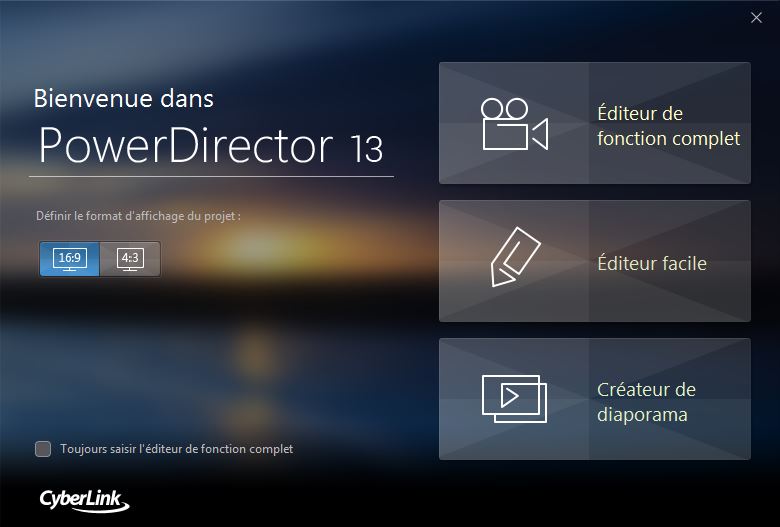Choose the 4:3 aspect ratio

tap(130, 259)
